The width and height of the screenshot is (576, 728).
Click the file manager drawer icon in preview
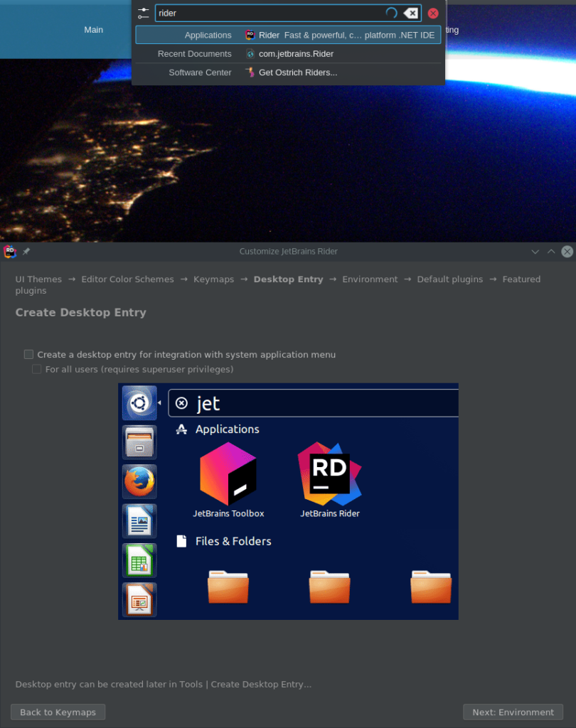(x=139, y=442)
